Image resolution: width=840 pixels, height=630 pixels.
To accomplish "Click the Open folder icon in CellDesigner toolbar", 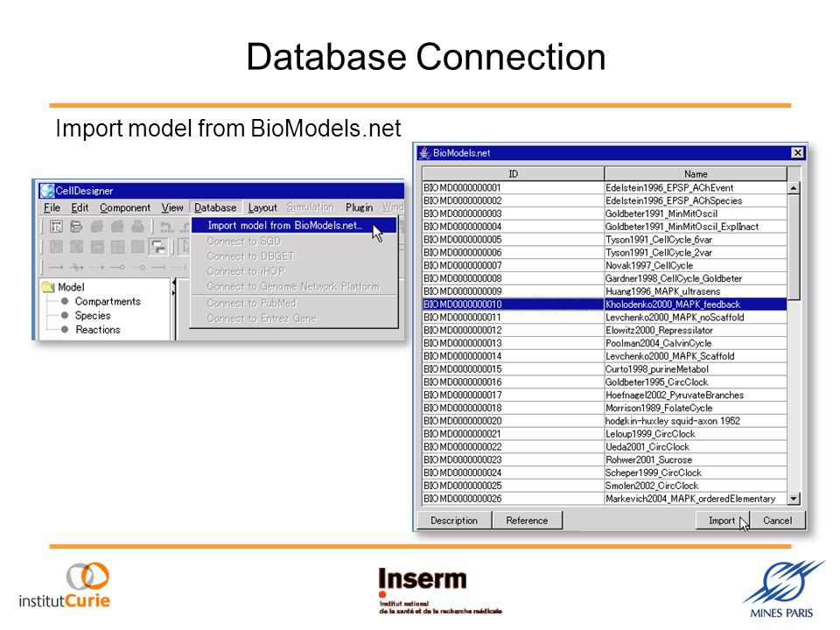I will [x=76, y=226].
